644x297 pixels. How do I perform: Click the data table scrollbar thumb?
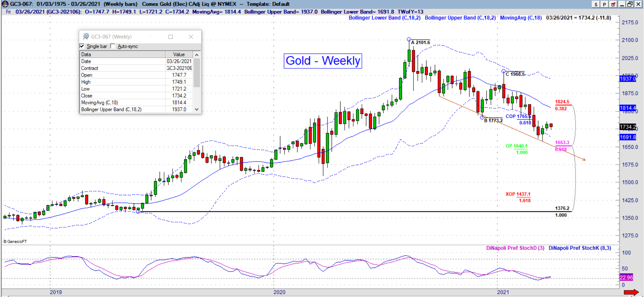pyautogui.click(x=197, y=73)
